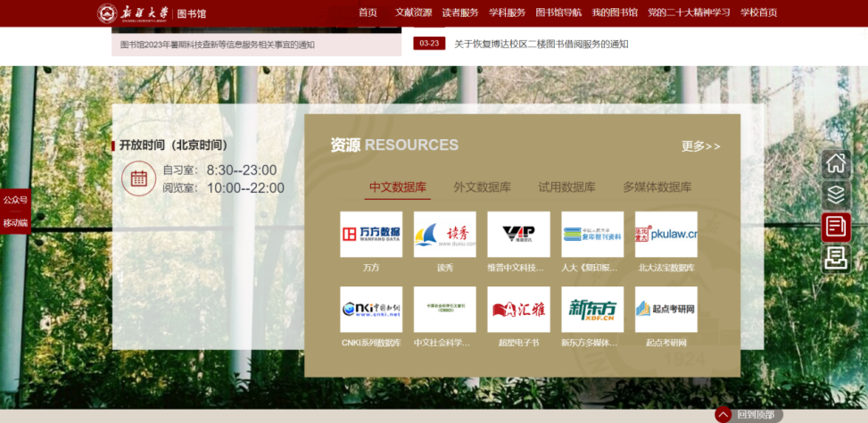Screen dimensions: 868x423
Task: Open the 文献资源 menu
Action: tap(414, 12)
